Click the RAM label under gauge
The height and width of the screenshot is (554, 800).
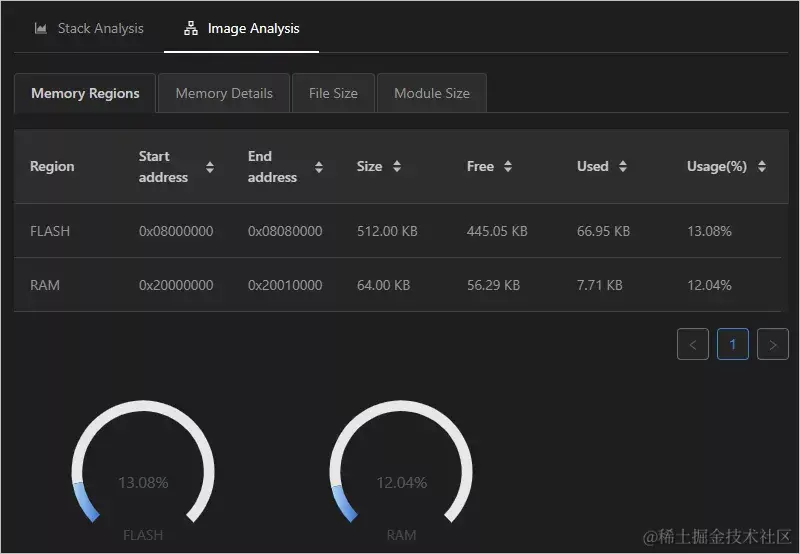tap(402, 535)
